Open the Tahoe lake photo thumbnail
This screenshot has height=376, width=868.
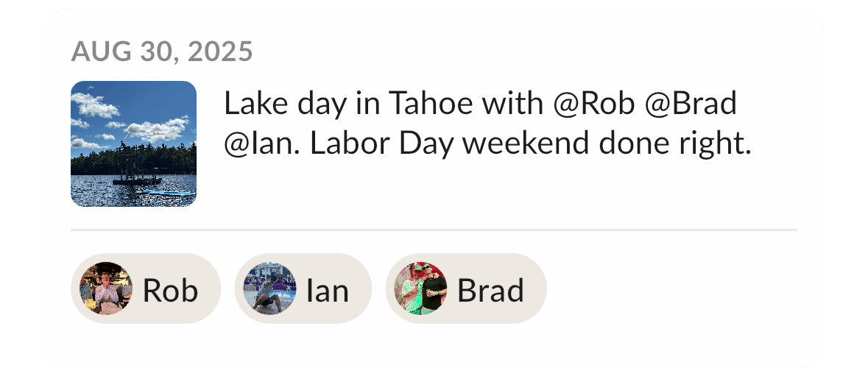(133, 143)
